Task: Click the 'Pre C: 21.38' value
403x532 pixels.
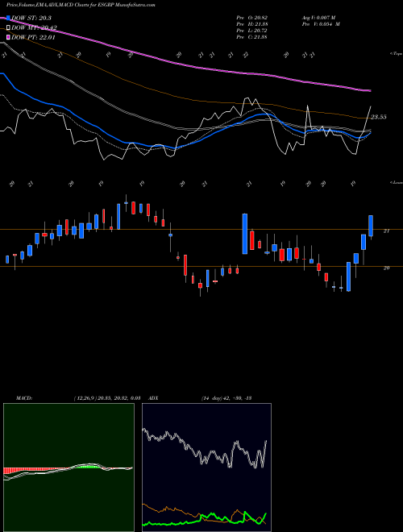Action: pos(252,37)
